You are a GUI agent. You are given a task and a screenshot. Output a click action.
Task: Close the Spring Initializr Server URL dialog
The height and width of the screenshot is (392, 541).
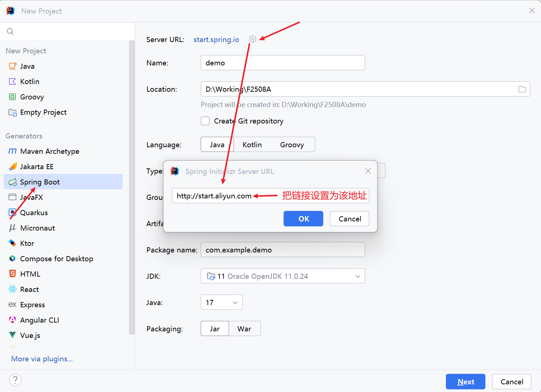coord(368,171)
